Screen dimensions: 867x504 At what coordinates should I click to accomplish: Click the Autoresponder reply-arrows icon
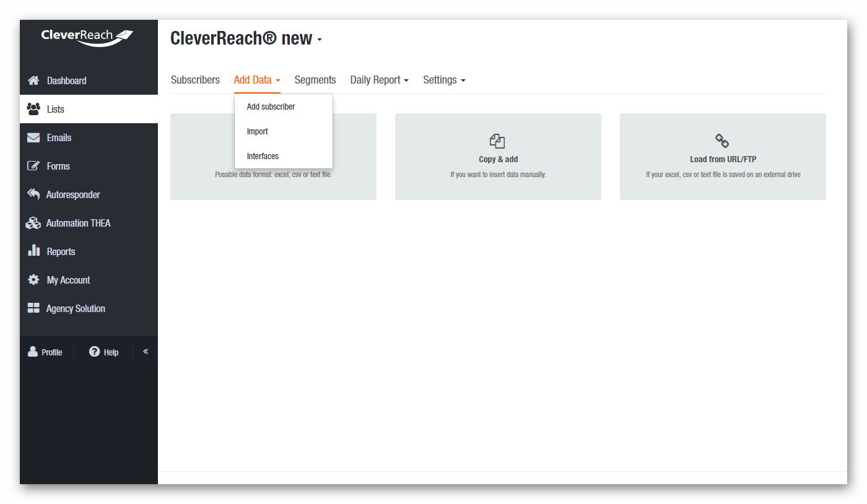click(x=33, y=194)
